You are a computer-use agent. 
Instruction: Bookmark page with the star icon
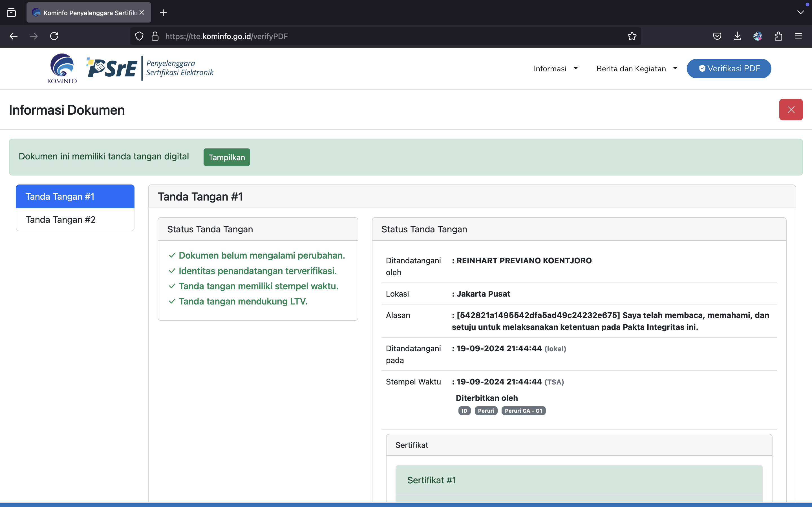pyautogui.click(x=632, y=36)
